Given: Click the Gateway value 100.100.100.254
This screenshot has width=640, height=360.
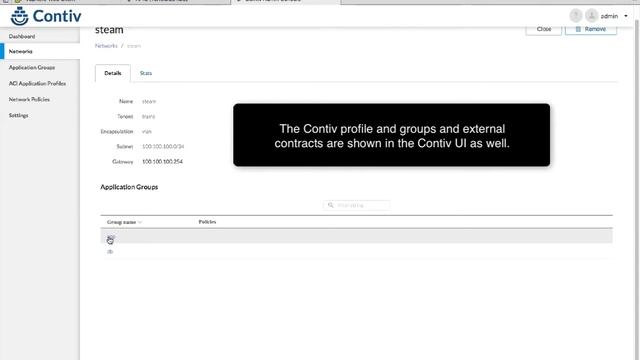Looking at the screenshot, I should click(162, 162).
